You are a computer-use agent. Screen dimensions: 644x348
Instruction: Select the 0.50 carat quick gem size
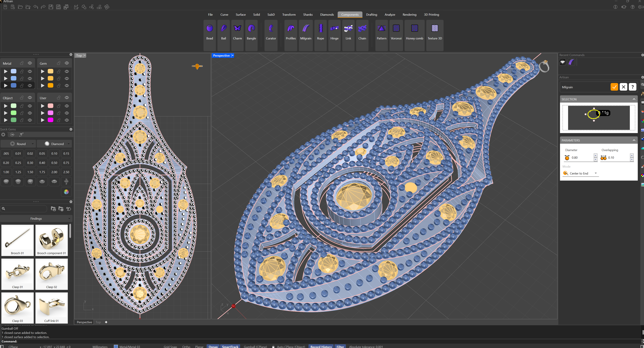pyautogui.click(x=54, y=163)
